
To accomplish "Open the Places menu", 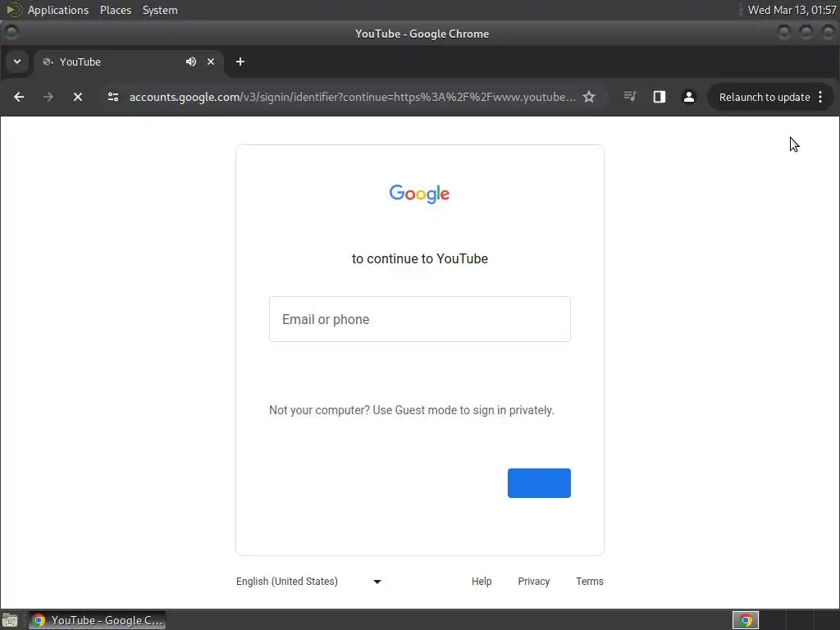I will point(116,10).
